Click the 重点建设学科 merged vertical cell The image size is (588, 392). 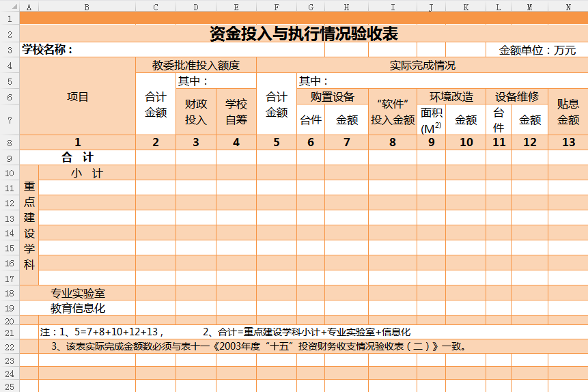[x=29, y=225]
